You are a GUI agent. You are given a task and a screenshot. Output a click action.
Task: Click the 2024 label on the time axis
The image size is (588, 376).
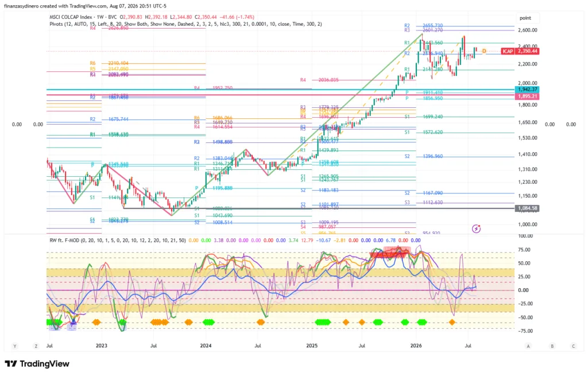pyautogui.click(x=206, y=346)
